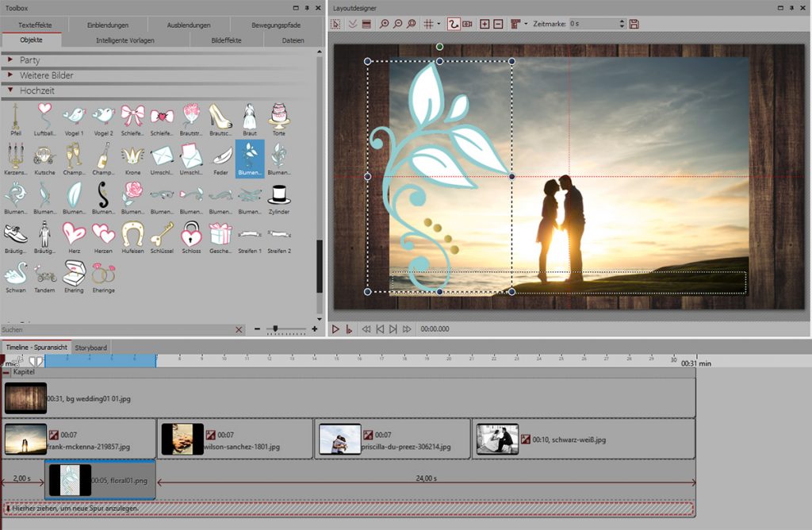Toggle the motion path curve button

(x=453, y=25)
